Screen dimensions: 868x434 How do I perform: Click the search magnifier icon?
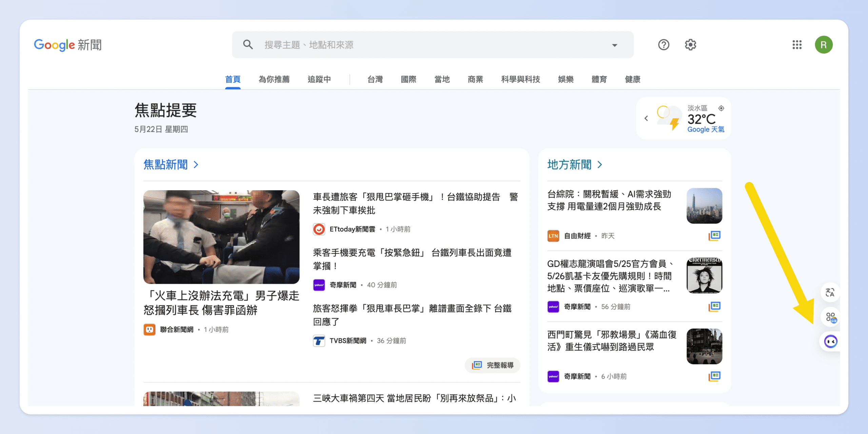click(248, 44)
